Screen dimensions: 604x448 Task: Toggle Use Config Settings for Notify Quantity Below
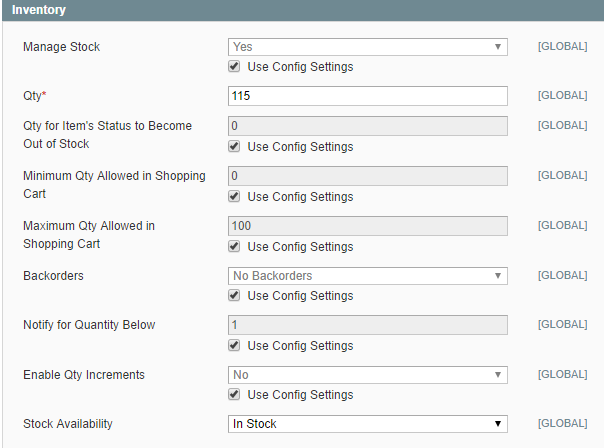point(234,346)
